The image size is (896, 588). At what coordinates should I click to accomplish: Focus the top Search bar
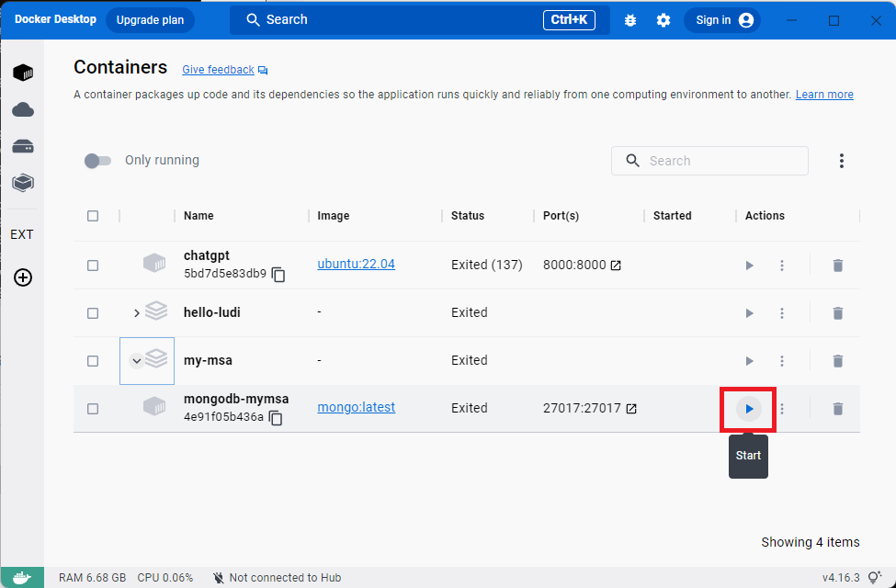coord(419,20)
